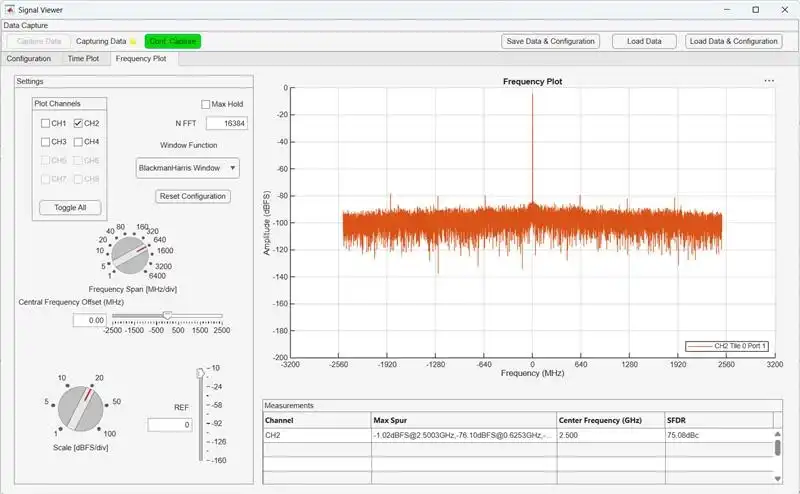Click the Central Frequency Offset slider thumb
Image resolution: width=800 pixels, height=494 pixels.
(167, 316)
